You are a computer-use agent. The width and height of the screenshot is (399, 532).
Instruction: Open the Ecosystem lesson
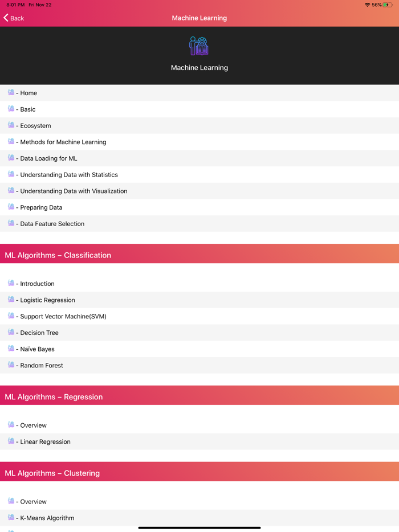click(199, 125)
